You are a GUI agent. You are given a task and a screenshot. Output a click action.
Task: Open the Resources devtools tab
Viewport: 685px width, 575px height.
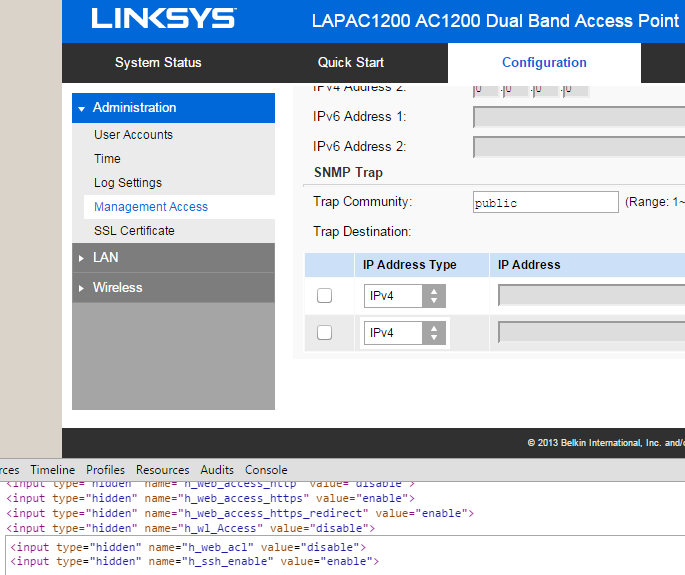pos(163,470)
